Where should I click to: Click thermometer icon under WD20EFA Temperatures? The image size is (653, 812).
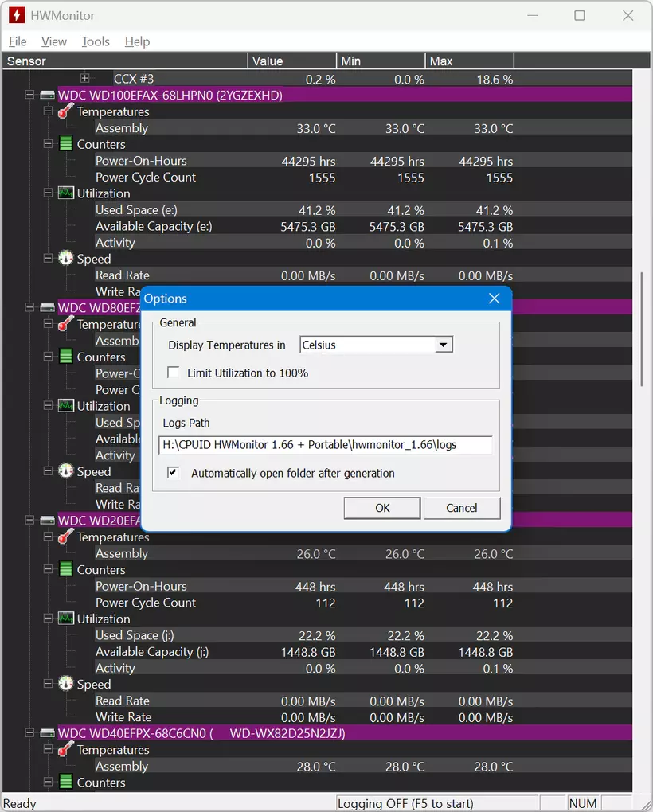point(66,537)
